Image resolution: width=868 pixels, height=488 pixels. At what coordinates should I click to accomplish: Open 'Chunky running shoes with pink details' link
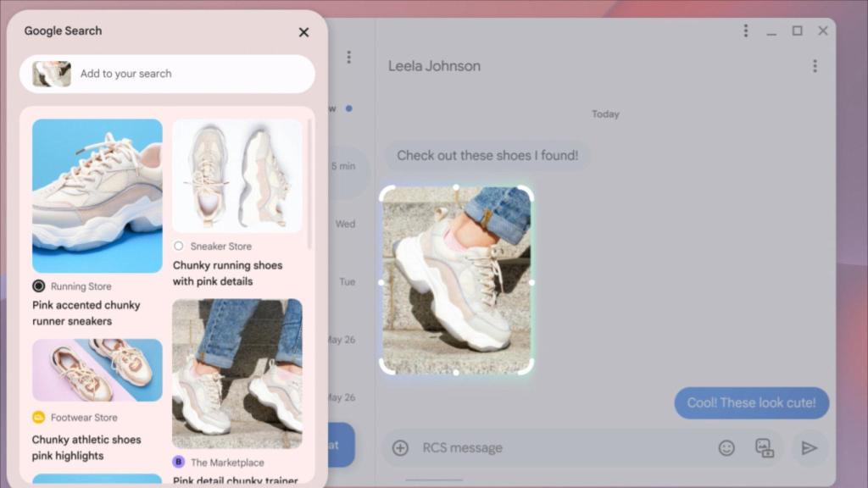tap(227, 273)
